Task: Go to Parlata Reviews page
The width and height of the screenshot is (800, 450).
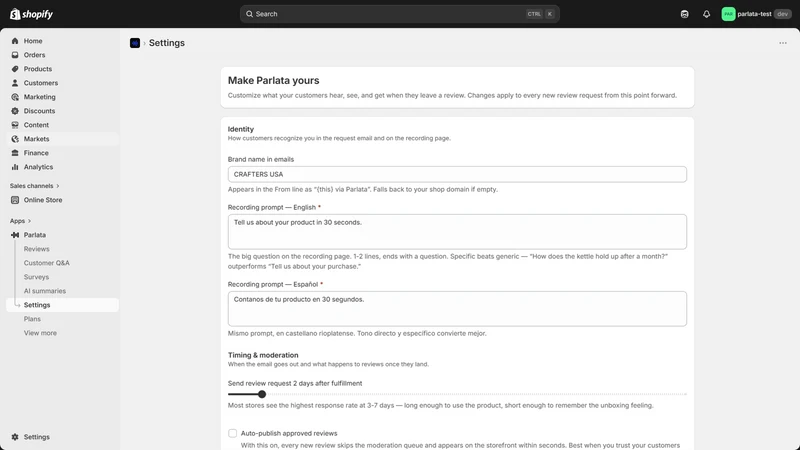Action: click(x=36, y=249)
